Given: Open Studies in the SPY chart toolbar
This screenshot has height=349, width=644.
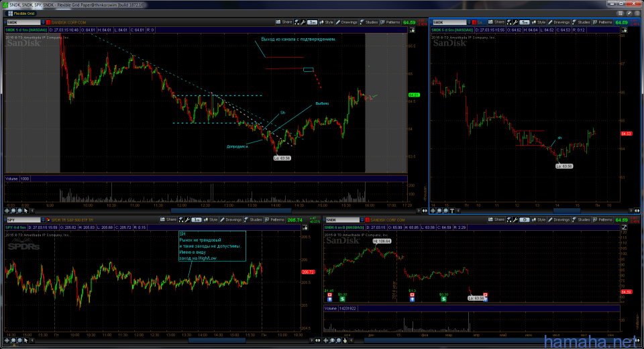Looking at the screenshot, I should 253,220.
